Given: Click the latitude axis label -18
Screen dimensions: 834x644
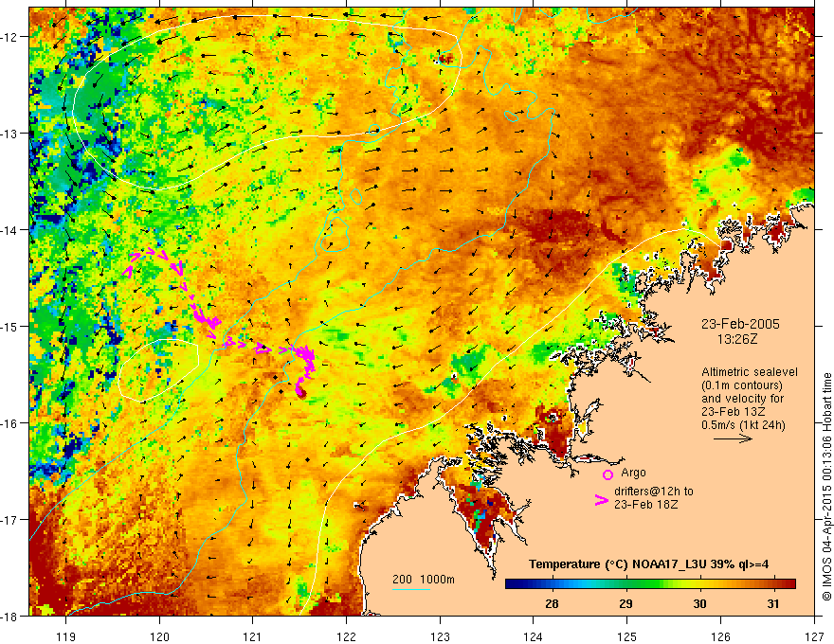Looking at the screenshot, I should [10, 617].
